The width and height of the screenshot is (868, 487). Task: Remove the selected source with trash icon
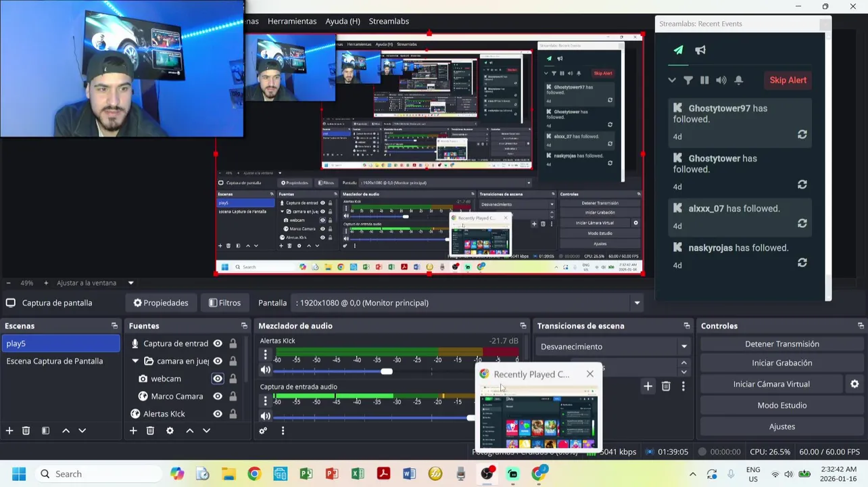coord(150,430)
